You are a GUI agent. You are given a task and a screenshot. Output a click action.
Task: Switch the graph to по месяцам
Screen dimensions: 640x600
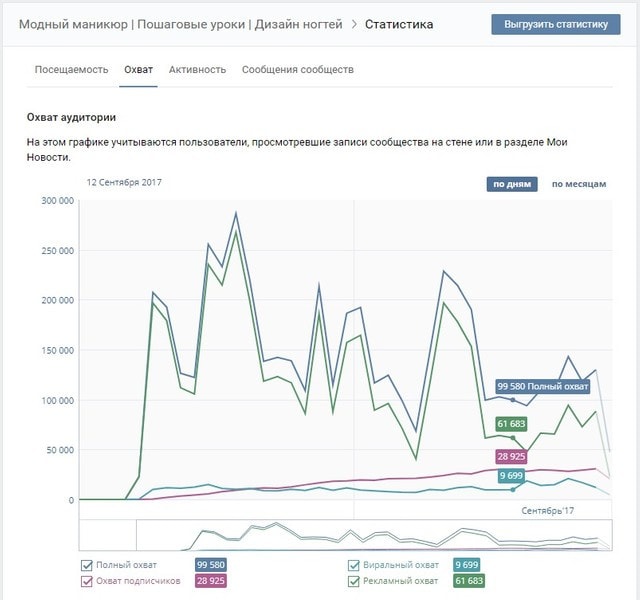click(x=578, y=184)
